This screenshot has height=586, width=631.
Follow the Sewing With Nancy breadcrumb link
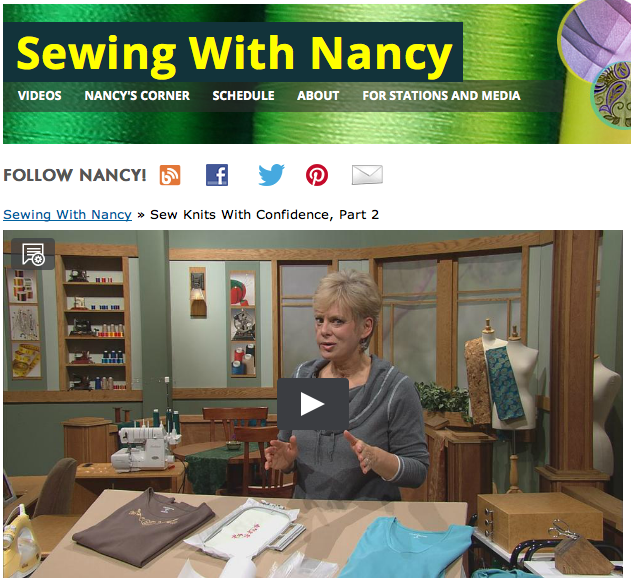click(x=67, y=215)
